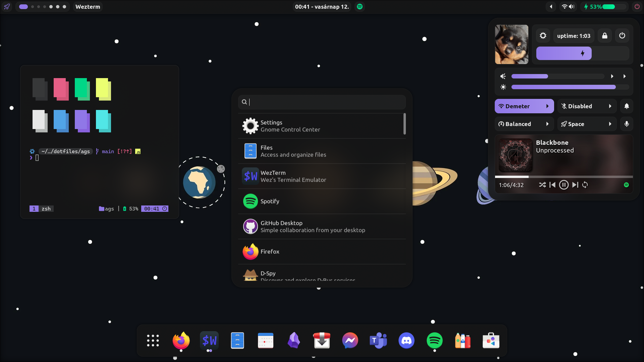Click the uptime 1:03 button
The height and width of the screenshot is (362, 644).
pyautogui.click(x=574, y=36)
